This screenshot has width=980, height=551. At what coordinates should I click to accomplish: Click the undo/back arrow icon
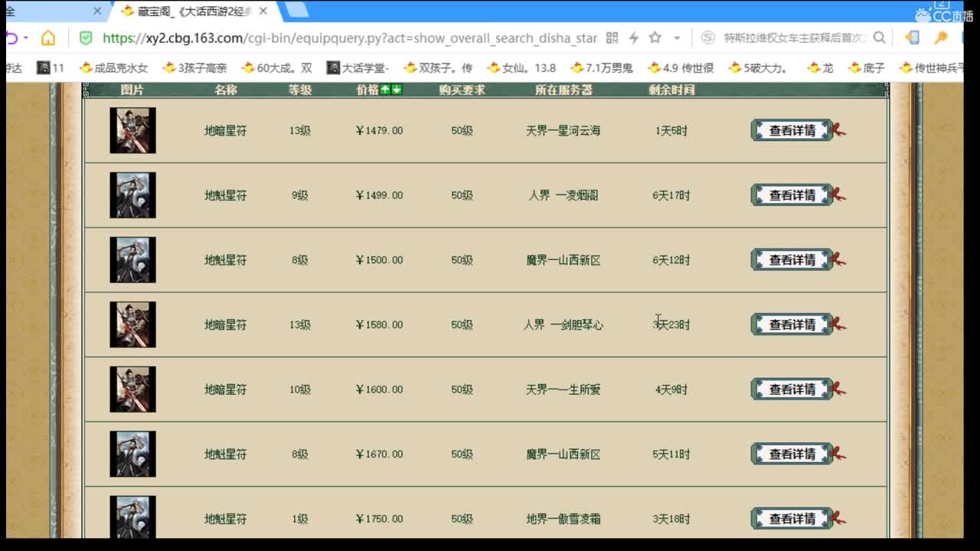point(11,38)
